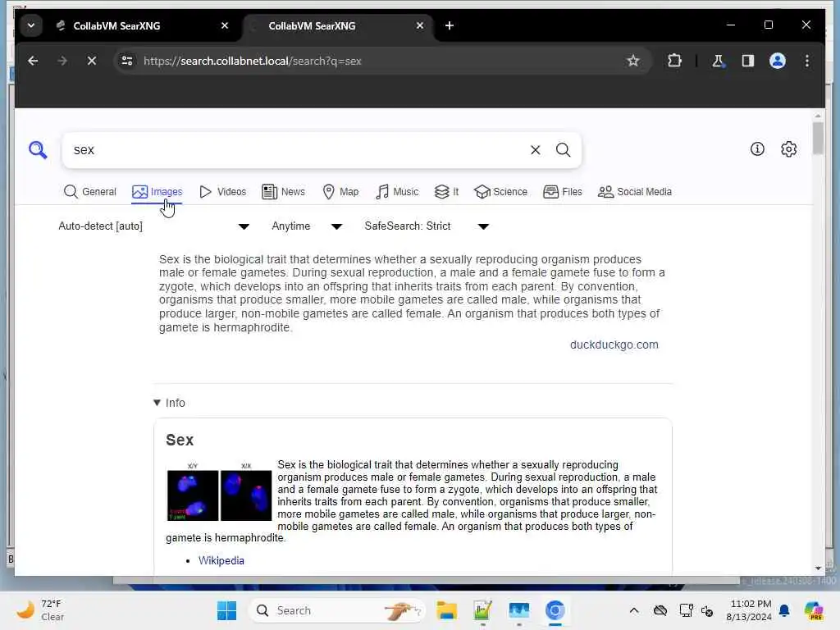Viewport: 840px width, 630px height.
Task: Open the profile avatar icon
Action: [778, 61]
